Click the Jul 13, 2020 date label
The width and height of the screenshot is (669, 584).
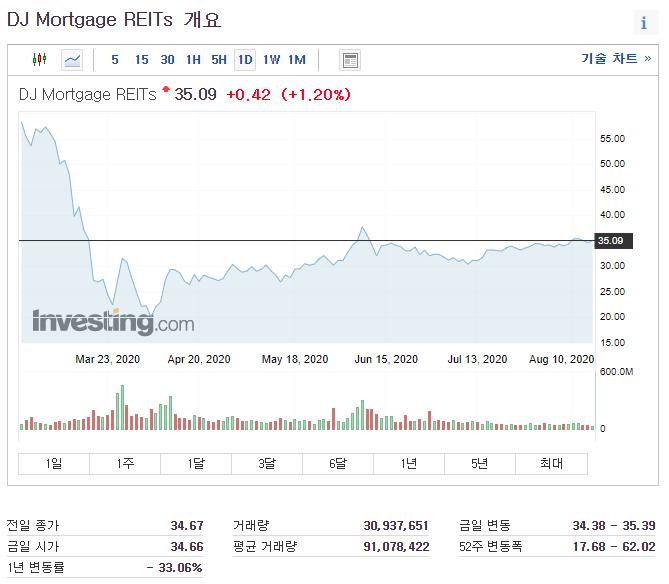click(477, 359)
